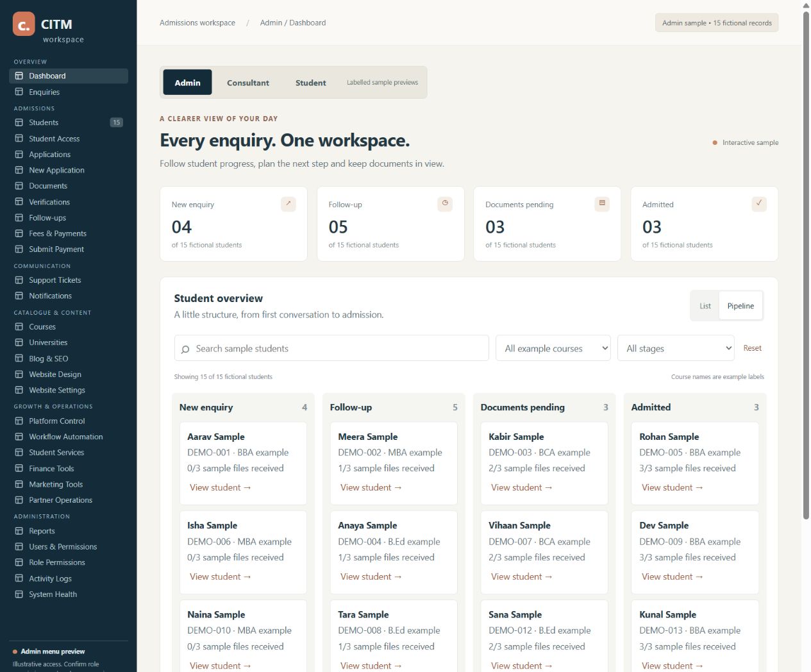Image resolution: width=811 pixels, height=672 pixels.
Task: Open Role Permissions in the sidebar
Action: click(69, 562)
